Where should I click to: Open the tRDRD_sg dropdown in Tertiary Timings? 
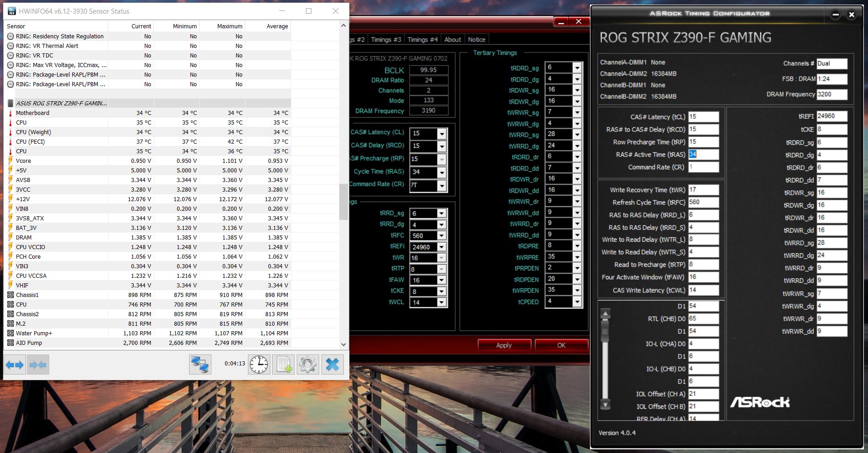577,68
